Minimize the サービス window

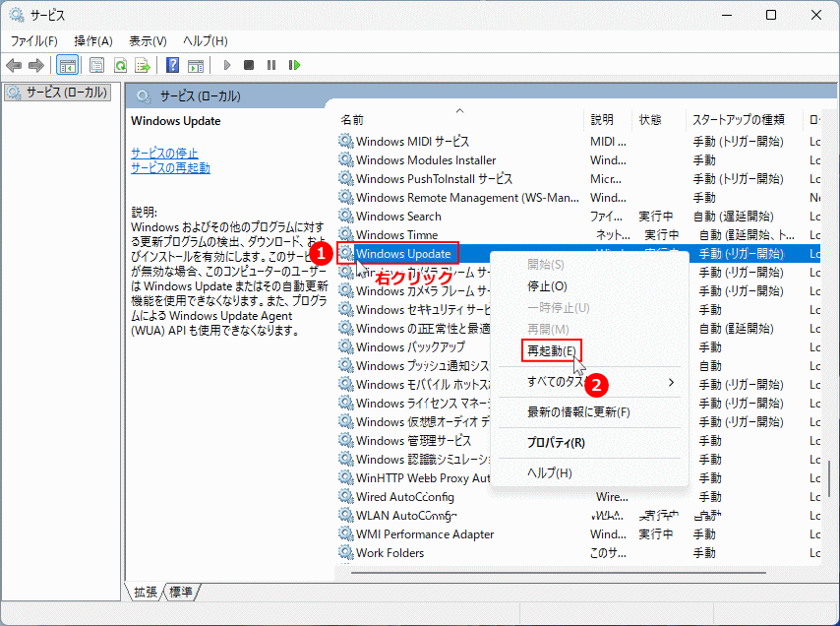pos(727,15)
